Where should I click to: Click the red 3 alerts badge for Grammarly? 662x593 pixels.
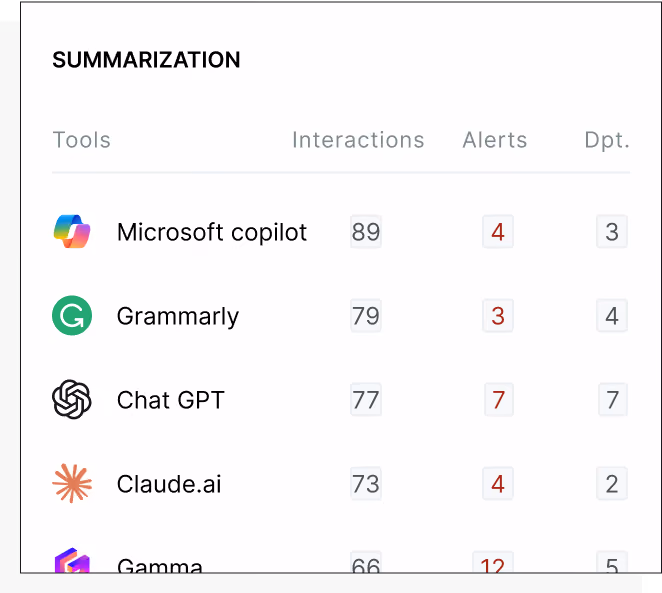tap(498, 316)
